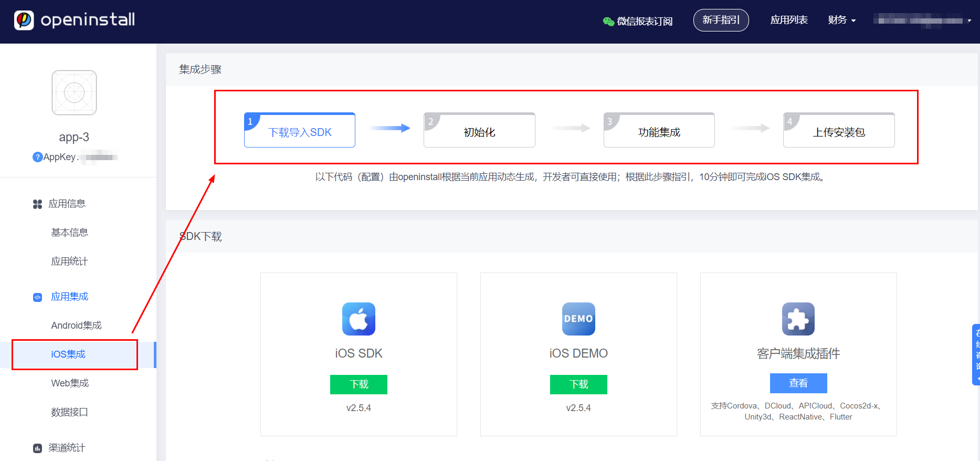Select step 2 初始化
Screen dimensions: 980x461
(479, 130)
